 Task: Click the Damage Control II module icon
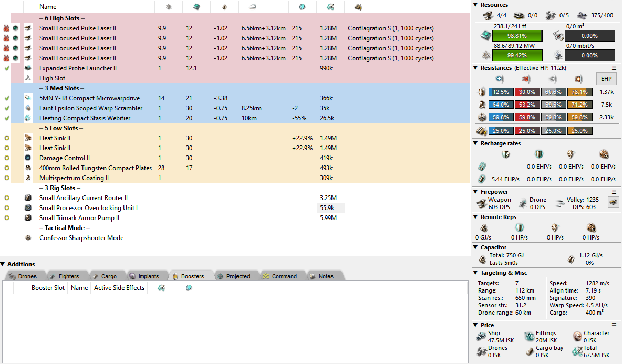click(x=28, y=158)
